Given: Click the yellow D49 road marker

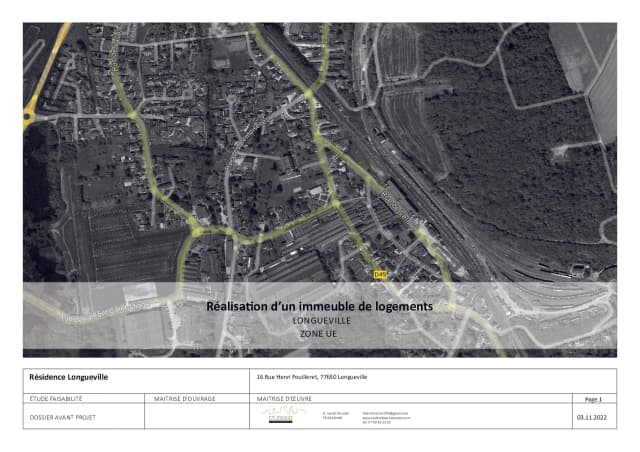Looking at the screenshot, I should coord(379,273).
